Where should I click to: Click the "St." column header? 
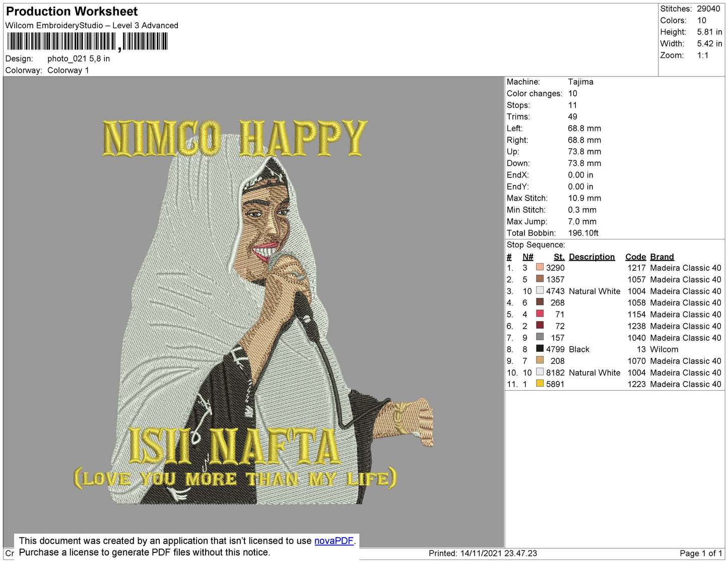click(559, 257)
